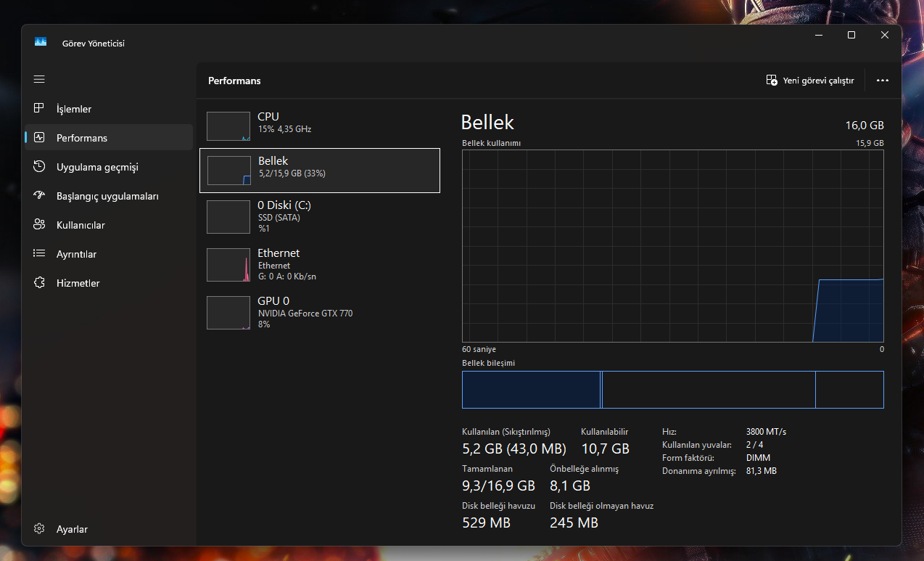Viewport: 924px width, 561px height.
Task: Click the 245 MB non-paged pool value
Action: pyautogui.click(x=574, y=523)
